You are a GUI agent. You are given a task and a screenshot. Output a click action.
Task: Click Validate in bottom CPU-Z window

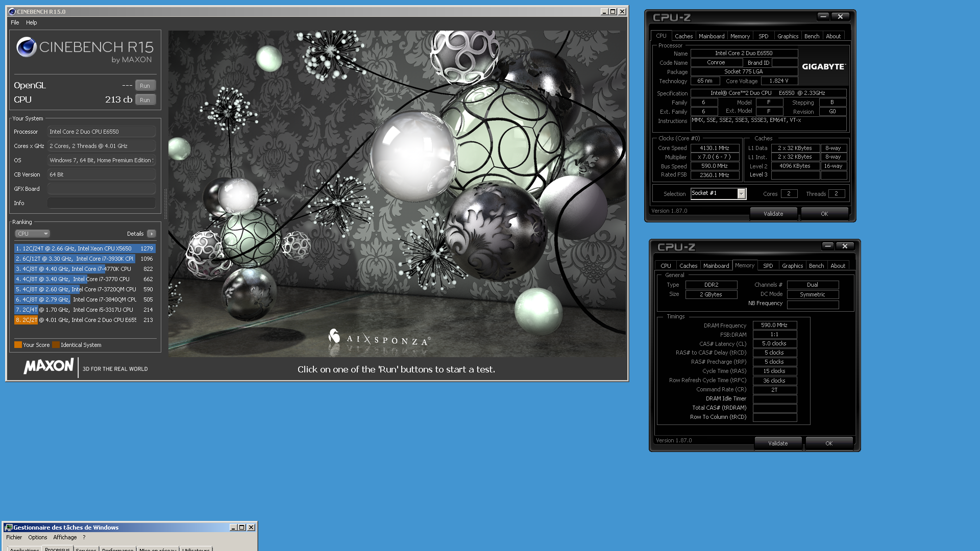click(778, 443)
